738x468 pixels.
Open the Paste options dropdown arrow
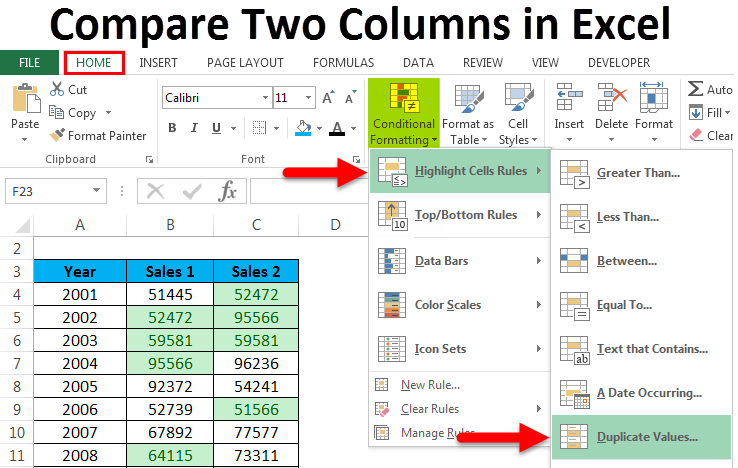pyautogui.click(x=24, y=139)
